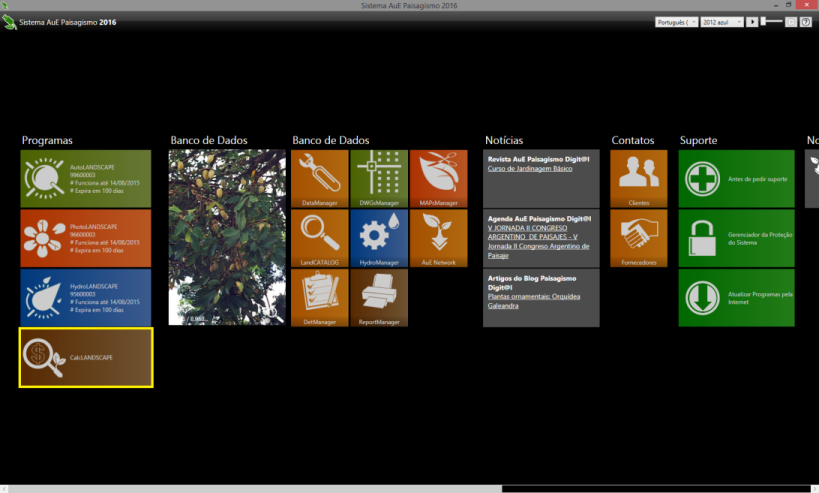This screenshot has height=493, width=819.
Task: Click the tree photo thumbnail
Action: pos(227,238)
